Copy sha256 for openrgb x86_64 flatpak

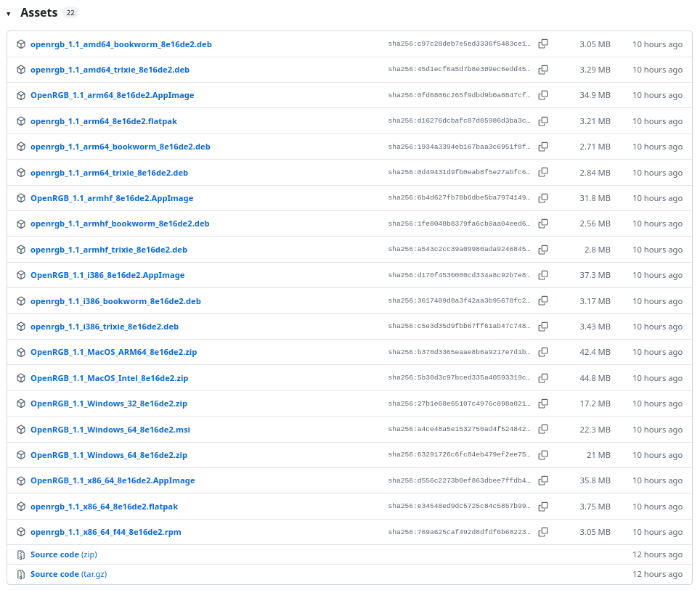[543, 506]
